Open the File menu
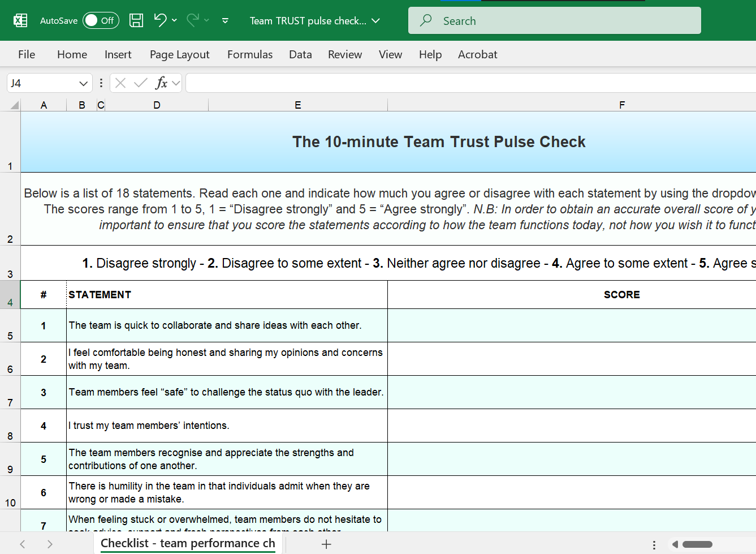The width and height of the screenshot is (756, 554). pyautogui.click(x=27, y=54)
